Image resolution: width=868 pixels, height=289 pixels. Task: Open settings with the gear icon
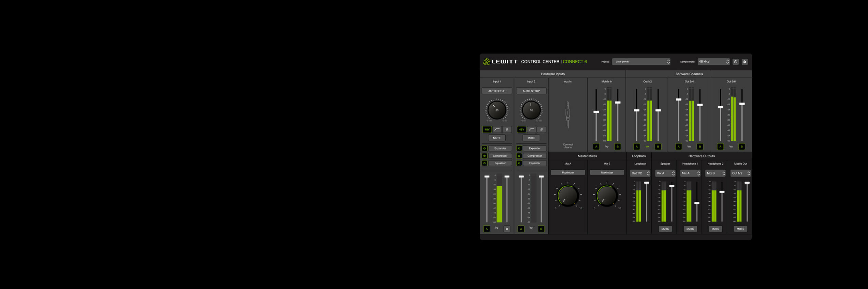pyautogui.click(x=744, y=62)
